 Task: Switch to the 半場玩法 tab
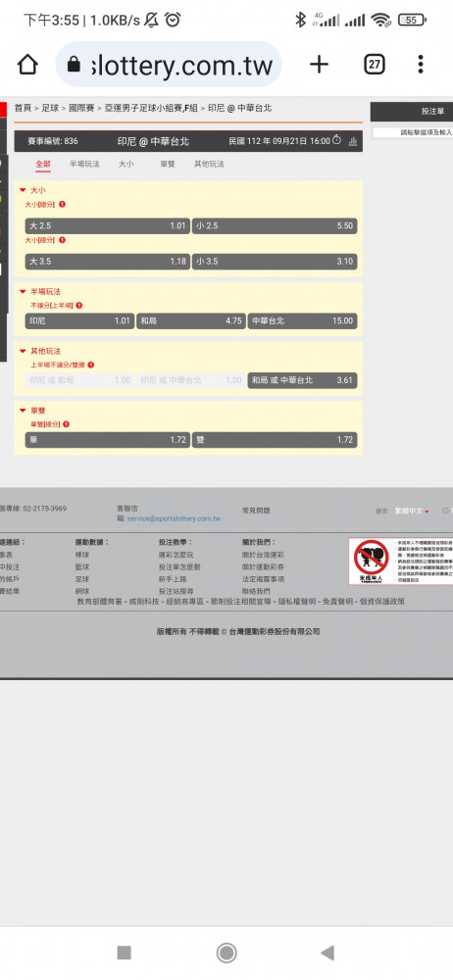tap(84, 164)
